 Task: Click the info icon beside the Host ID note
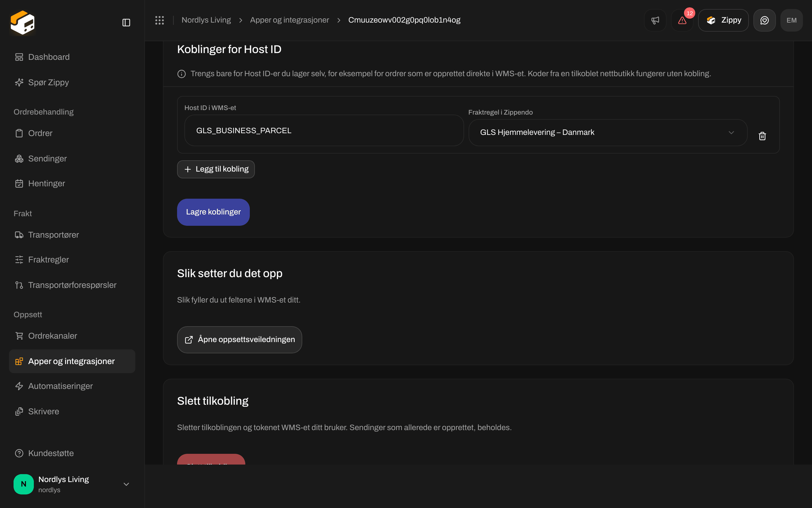[182, 74]
